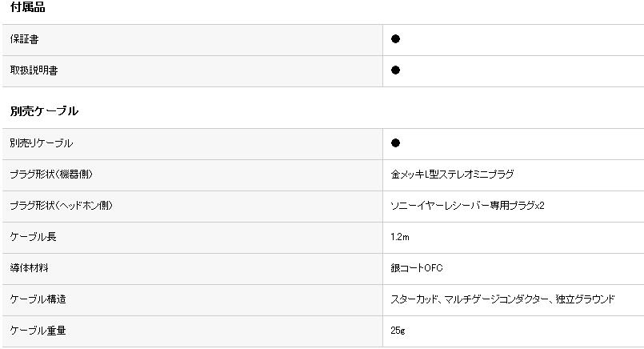
Task: Select the スターカッド cable structure value text
Action: coord(414,299)
